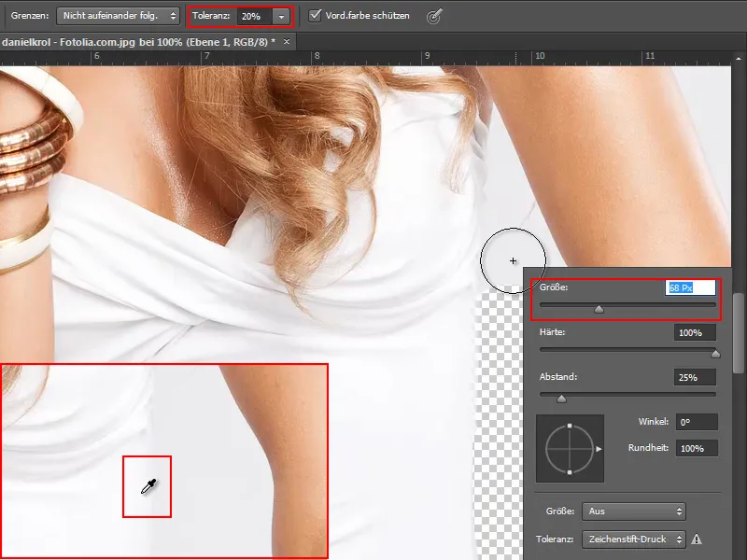Click the brush angle and roundness preview circle
Screen dimensions: 747x560
click(570, 448)
